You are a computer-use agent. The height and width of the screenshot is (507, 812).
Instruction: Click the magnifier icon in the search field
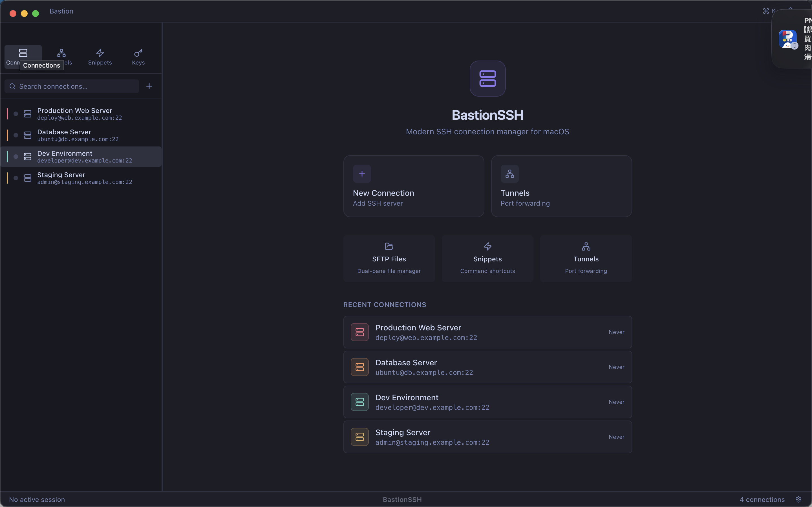coord(12,86)
